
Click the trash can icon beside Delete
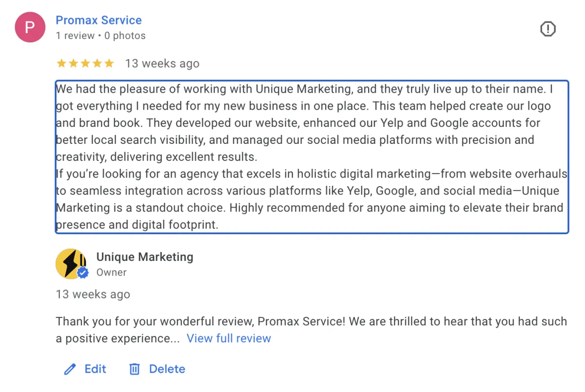point(134,369)
